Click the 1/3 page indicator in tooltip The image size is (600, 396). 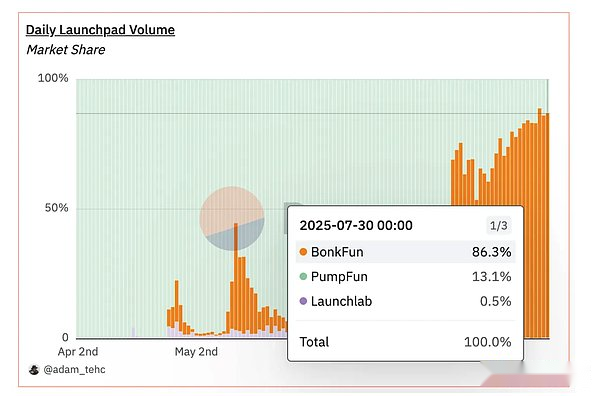(x=499, y=225)
